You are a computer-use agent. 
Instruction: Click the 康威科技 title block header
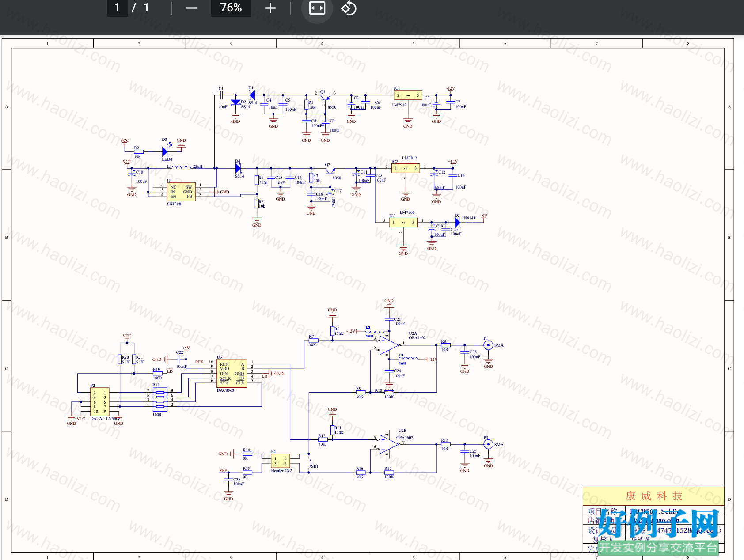tap(653, 496)
